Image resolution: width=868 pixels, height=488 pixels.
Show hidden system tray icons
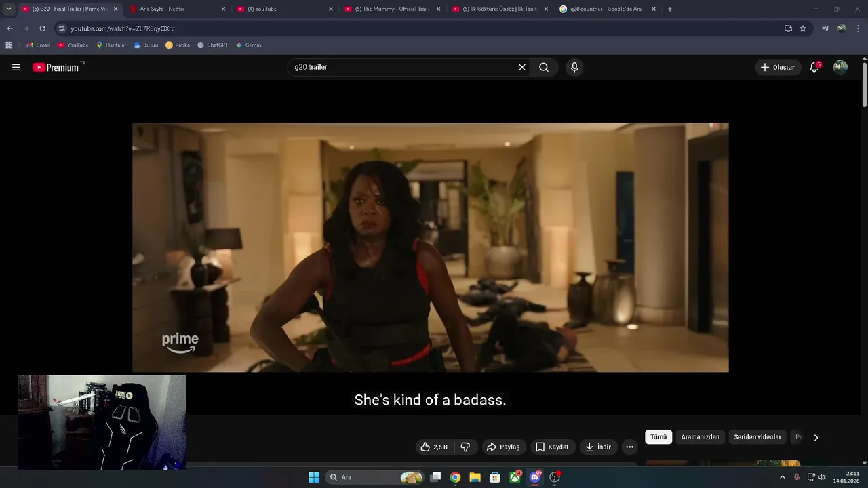782,477
